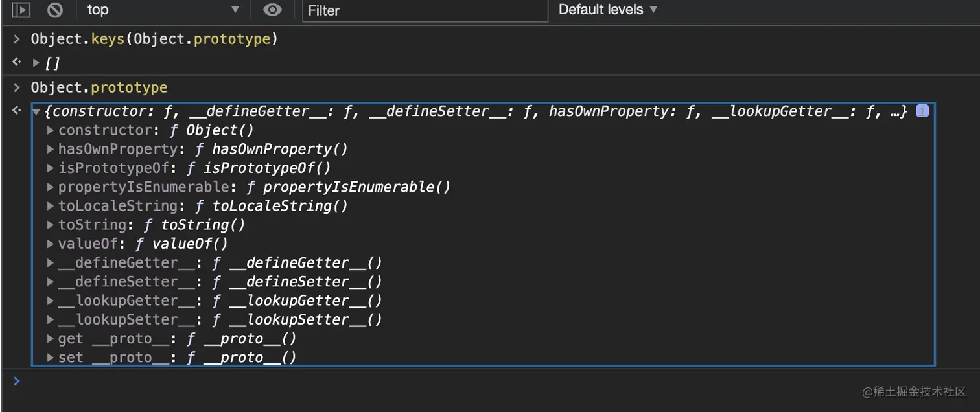
Task: Click the eye icon for live expressions
Action: click(x=273, y=10)
